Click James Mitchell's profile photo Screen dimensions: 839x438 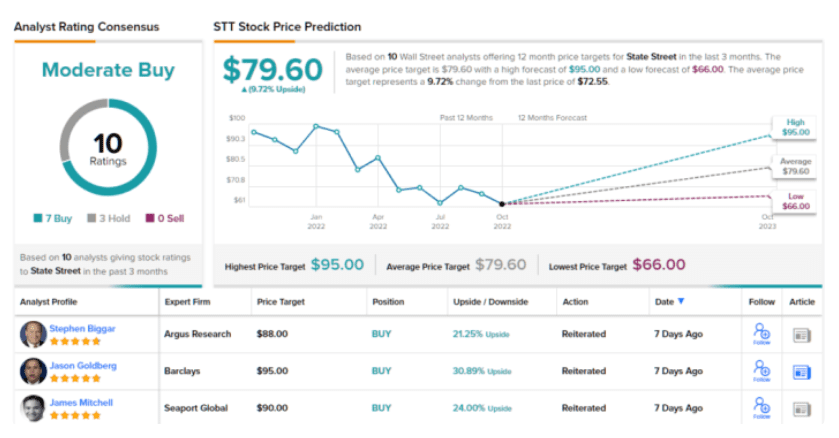click(x=32, y=408)
